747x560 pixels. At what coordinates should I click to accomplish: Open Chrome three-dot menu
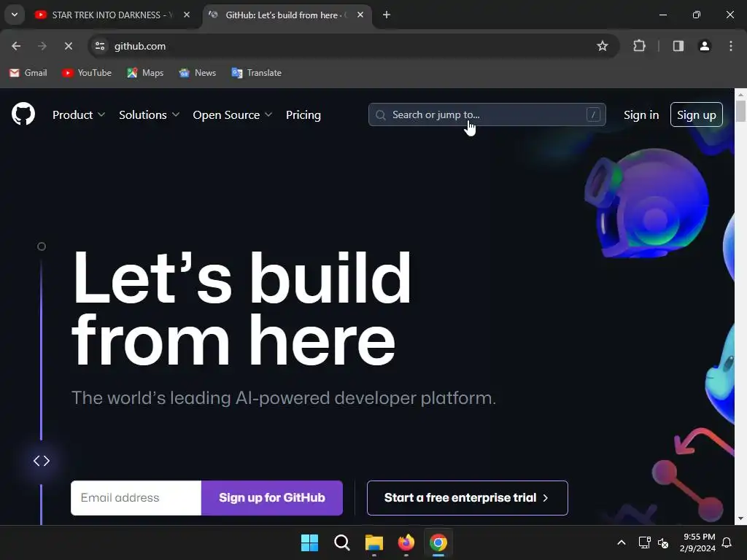[731, 46]
